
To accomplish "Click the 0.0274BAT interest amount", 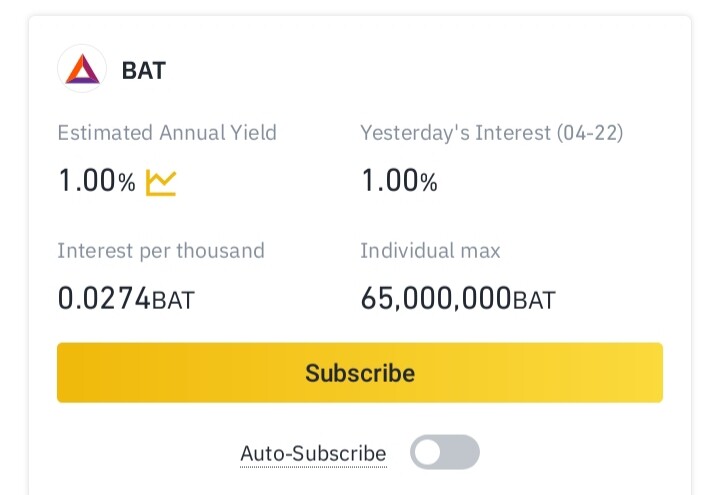I will tap(126, 299).
